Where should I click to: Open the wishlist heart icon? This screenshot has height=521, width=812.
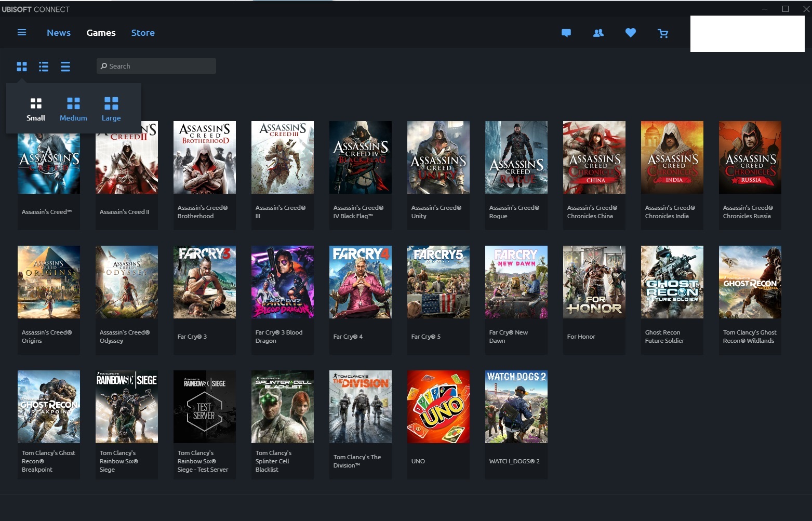tap(631, 33)
